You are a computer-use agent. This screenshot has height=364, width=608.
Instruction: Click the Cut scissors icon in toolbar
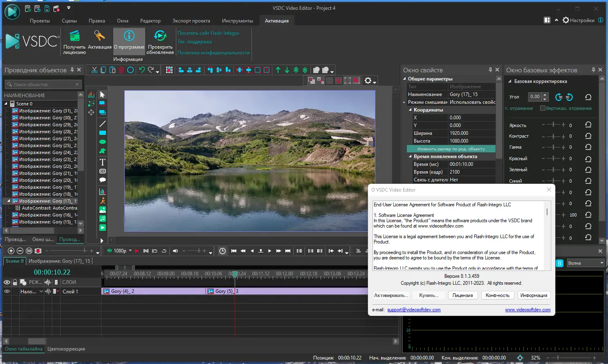tap(94, 70)
